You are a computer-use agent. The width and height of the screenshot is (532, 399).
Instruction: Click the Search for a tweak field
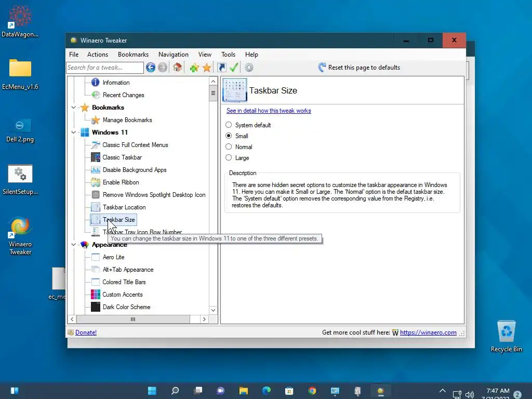(x=105, y=68)
